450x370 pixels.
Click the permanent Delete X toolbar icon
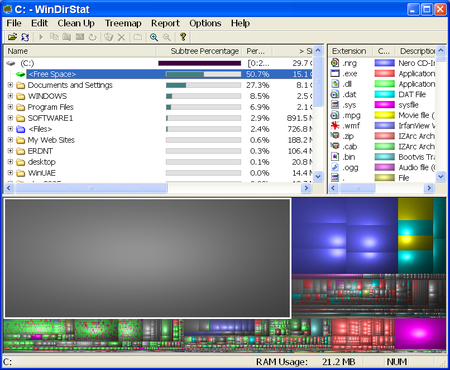click(x=122, y=37)
